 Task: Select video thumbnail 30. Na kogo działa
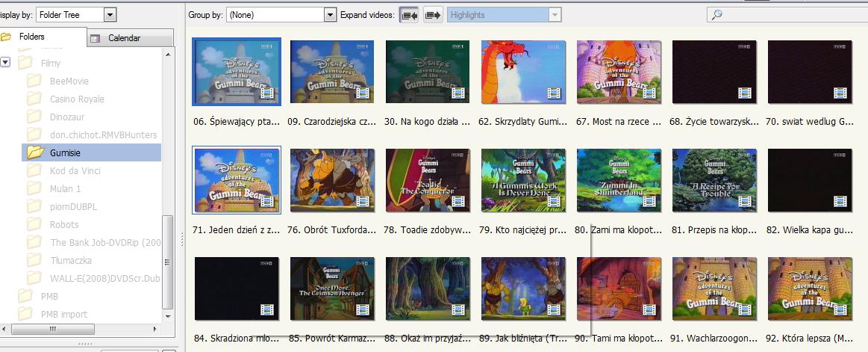[x=428, y=72]
